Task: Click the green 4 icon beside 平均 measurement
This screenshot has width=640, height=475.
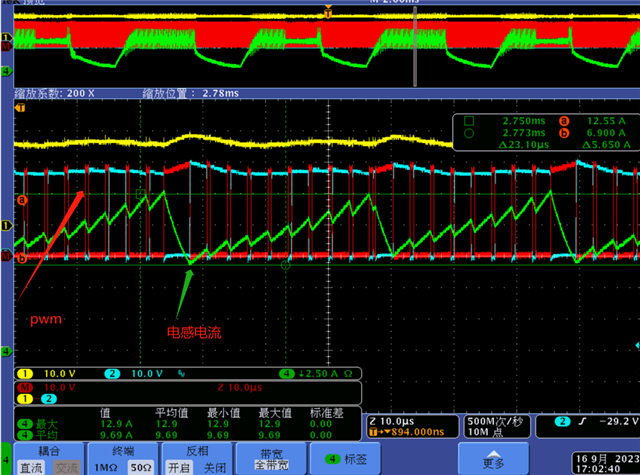Action: (x=25, y=435)
